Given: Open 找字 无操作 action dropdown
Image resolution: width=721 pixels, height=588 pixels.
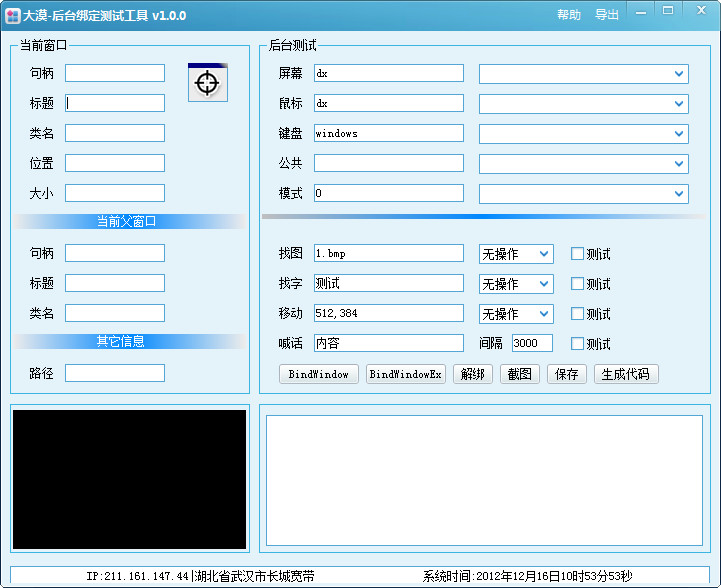Looking at the screenshot, I should pos(516,284).
